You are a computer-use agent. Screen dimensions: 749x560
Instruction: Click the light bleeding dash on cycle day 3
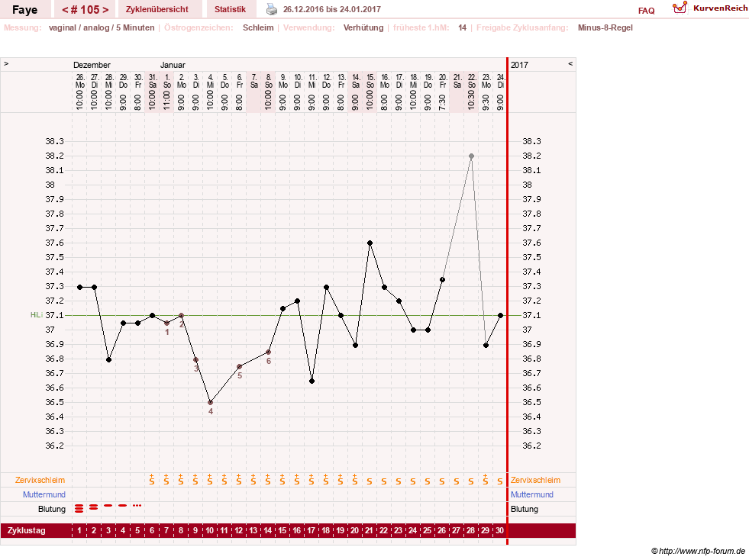point(108,505)
